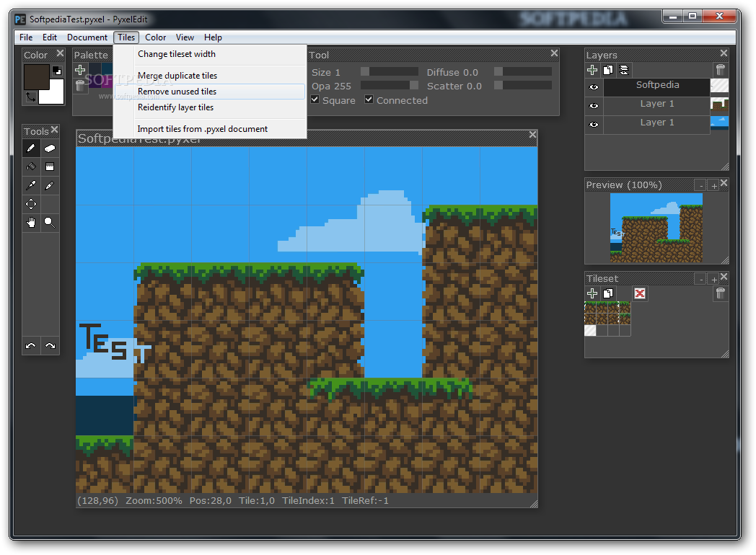Toggle the Square brush checkbox
The image size is (756, 555).
(315, 99)
